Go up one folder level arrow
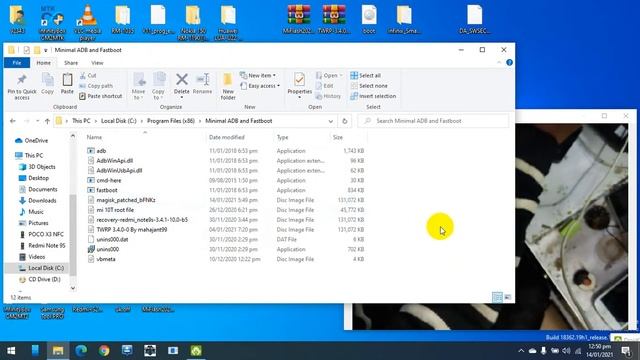Viewport: 640px width, 360px height. [x=47, y=121]
